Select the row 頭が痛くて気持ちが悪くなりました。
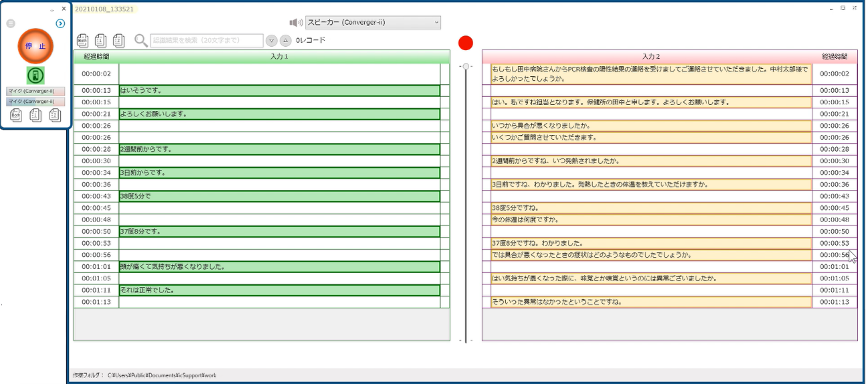 coord(280,266)
